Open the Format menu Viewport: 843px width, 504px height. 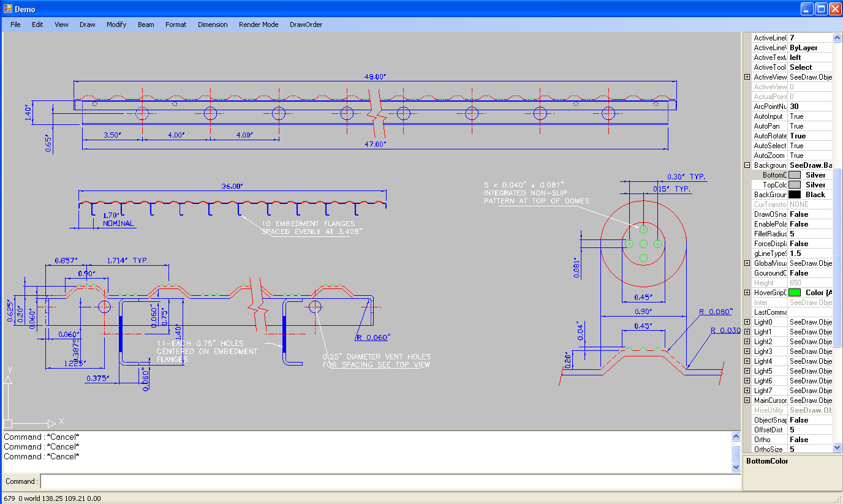click(x=176, y=24)
